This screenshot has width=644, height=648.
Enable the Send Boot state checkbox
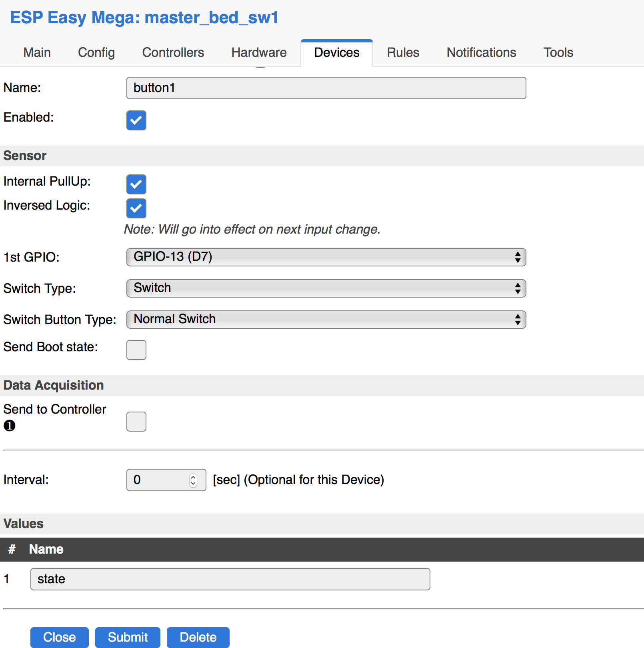pyautogui.click(x=136, y=350)
